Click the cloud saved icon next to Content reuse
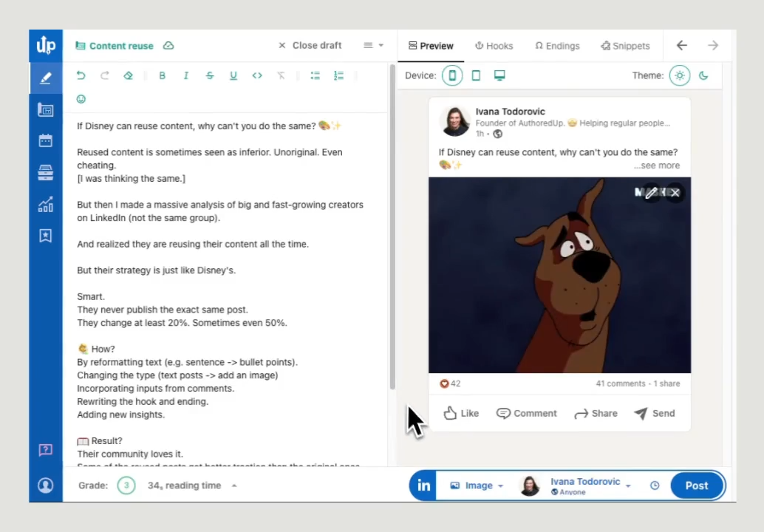This screenshot has width=764, height=532. pyautogui.click(x=168, y=45)
